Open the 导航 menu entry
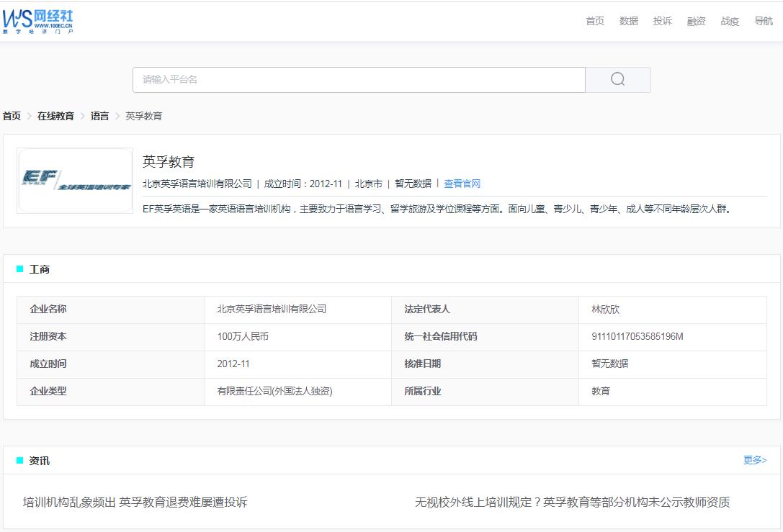 764,21
